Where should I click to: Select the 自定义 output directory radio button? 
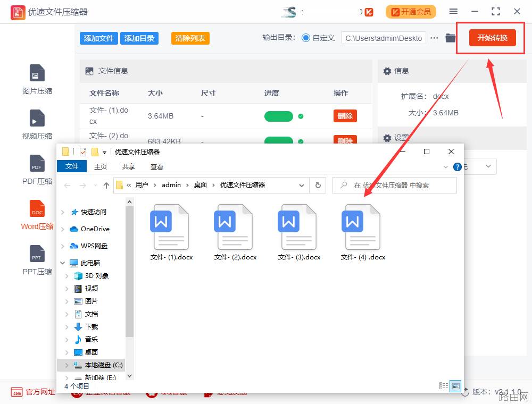pyautogui.click(x=306, y=38)
